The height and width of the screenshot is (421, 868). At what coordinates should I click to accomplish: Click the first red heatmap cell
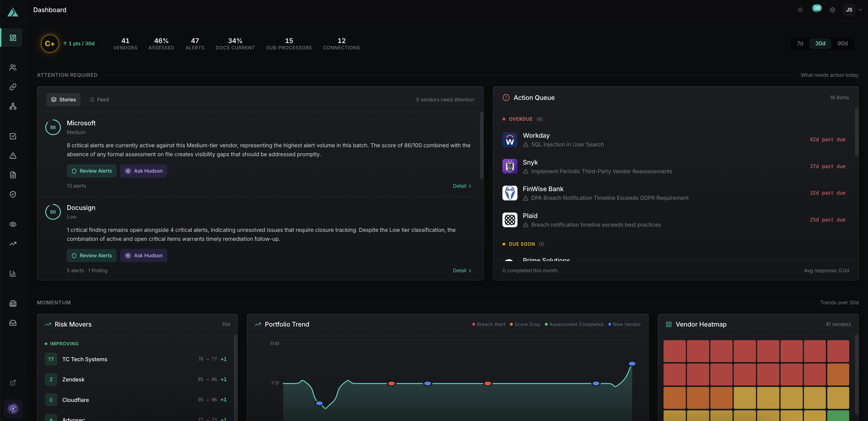pos(675,351)
